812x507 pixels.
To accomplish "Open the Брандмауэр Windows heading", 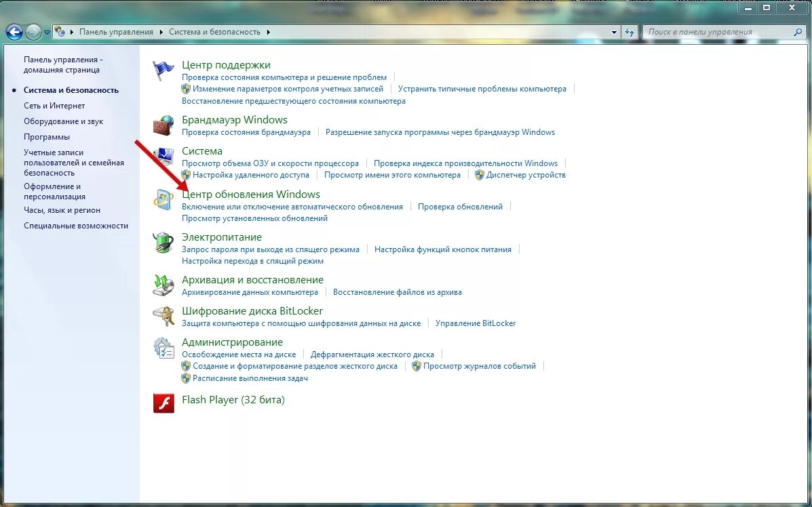I will pos(235,119).
